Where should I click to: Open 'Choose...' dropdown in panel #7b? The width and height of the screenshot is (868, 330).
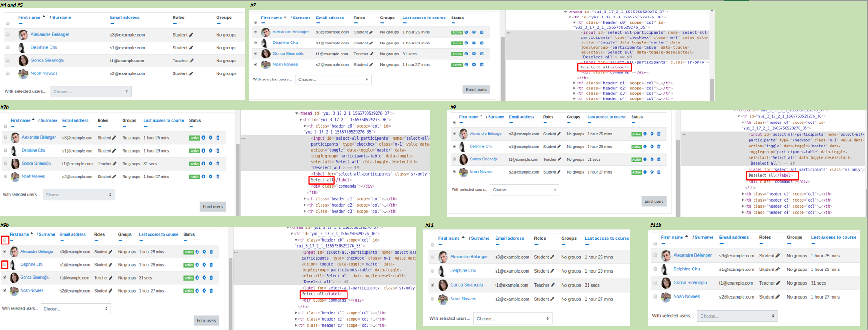click(78, 195)
